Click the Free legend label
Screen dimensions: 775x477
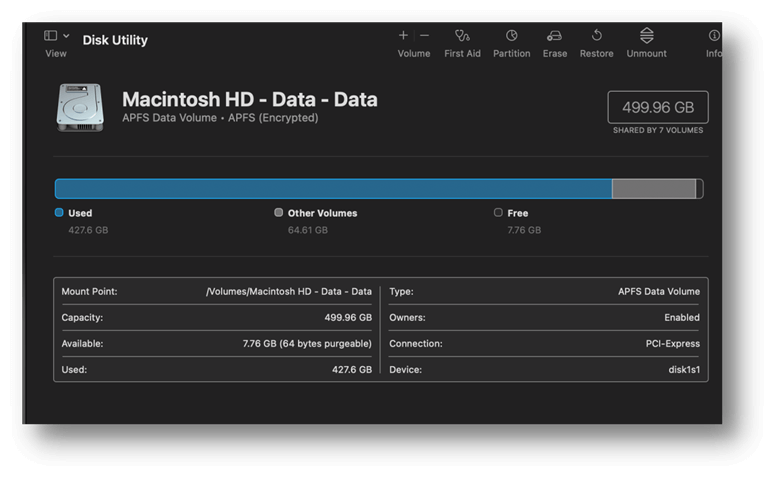517,213
